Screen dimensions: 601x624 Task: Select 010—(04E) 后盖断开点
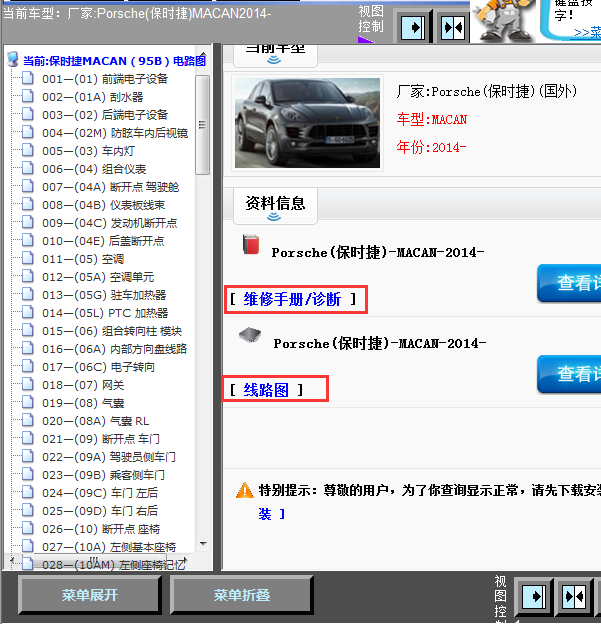[103, 241]
